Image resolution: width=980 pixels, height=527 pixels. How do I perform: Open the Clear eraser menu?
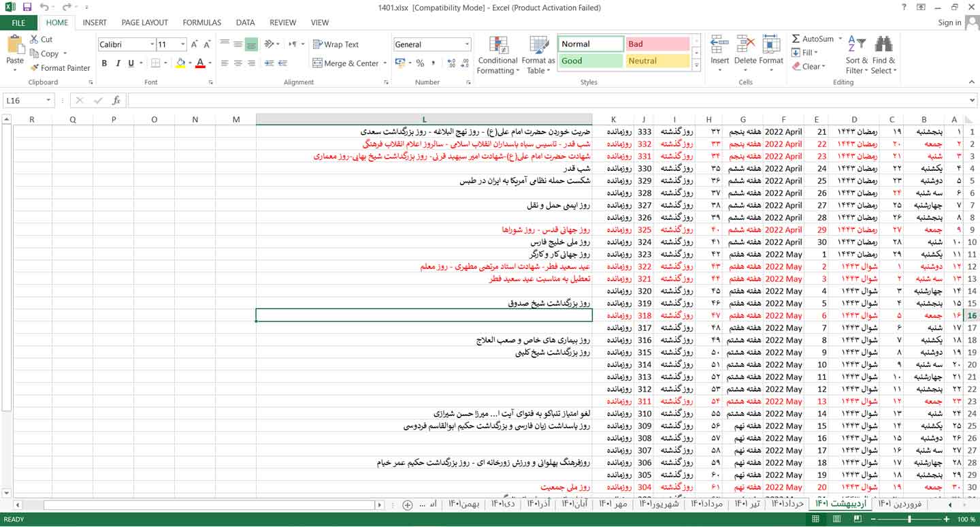[x=808, y=66]
